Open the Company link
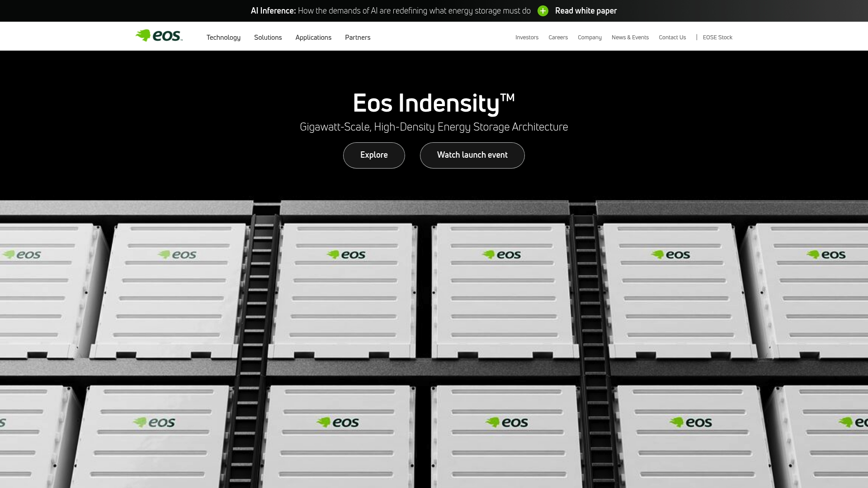This screenshot has height=488, width=868. [590, 38]
